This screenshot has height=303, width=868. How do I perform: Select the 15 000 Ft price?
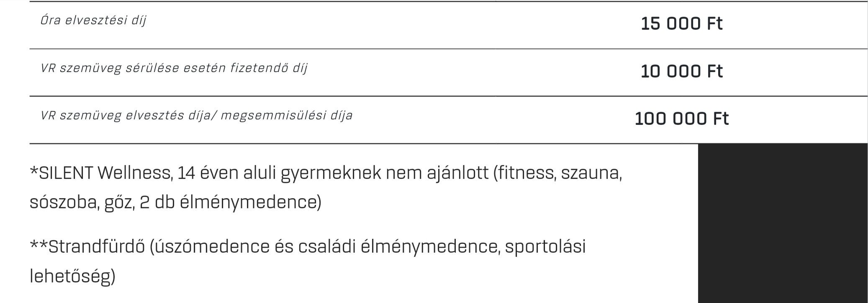pyautogui.click(x=681, y=23)
